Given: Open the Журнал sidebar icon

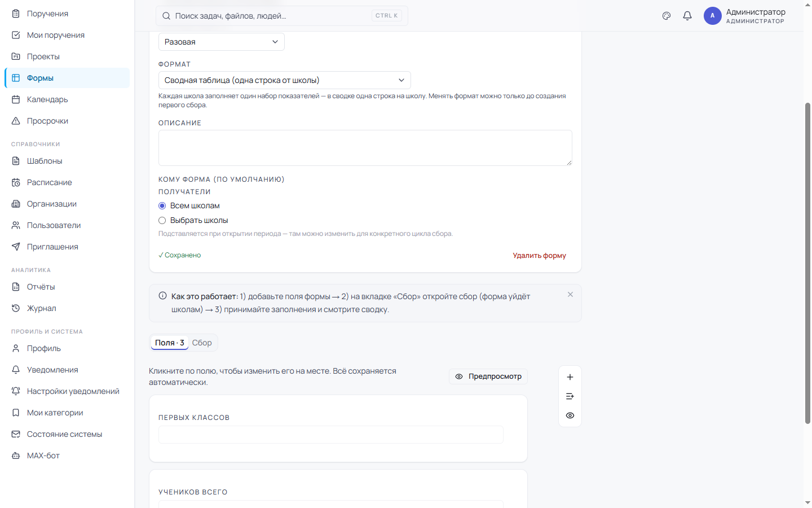Looking at the screenshot, I should click(x=16, y=308).
